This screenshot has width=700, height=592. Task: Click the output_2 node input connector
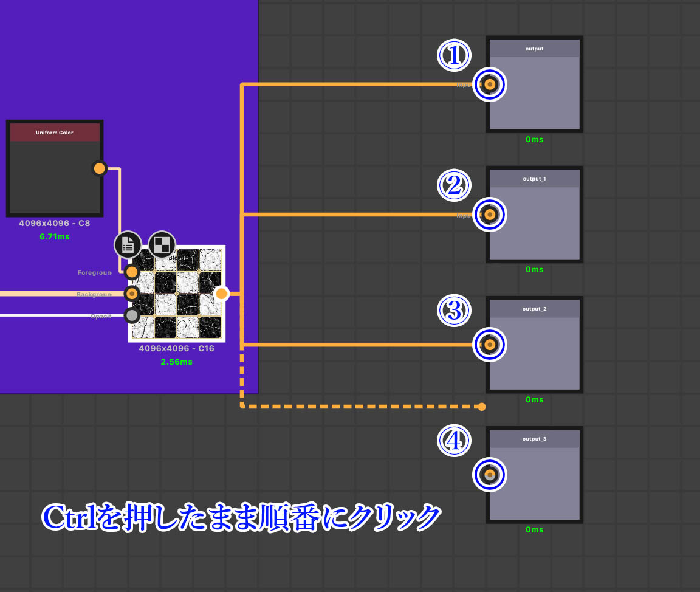[x=490, y=345]
